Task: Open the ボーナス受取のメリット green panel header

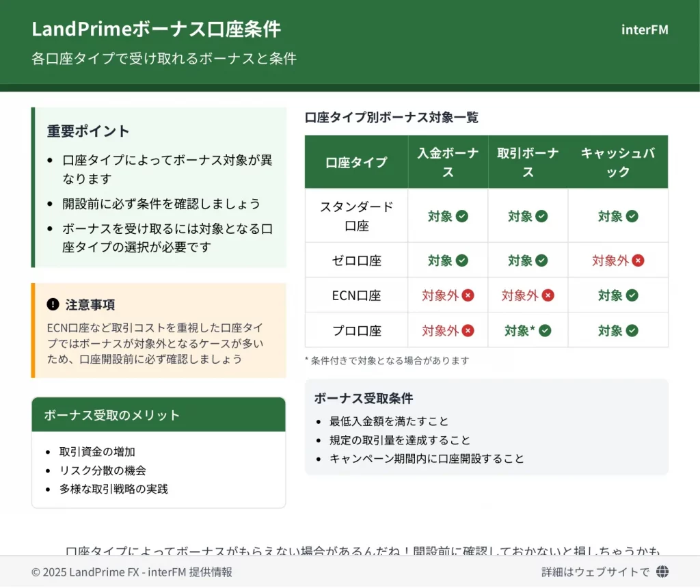Action: tap(159, 415)
